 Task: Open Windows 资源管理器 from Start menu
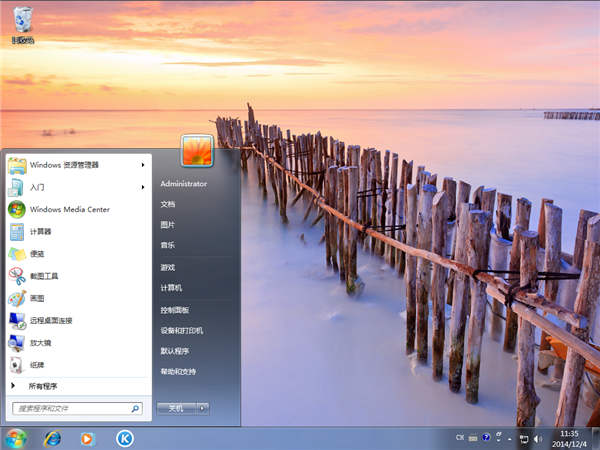point(77,165)
